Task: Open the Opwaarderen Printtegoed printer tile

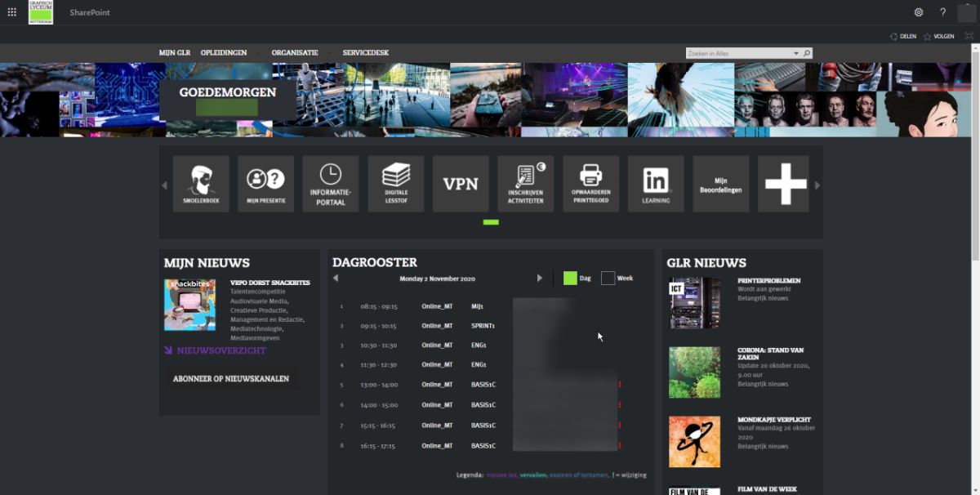Action: click(x=590, y=184)
